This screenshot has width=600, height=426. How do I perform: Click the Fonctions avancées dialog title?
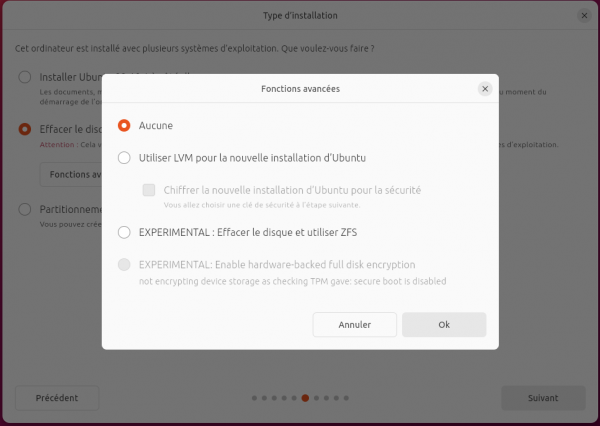tap(300, 89)
